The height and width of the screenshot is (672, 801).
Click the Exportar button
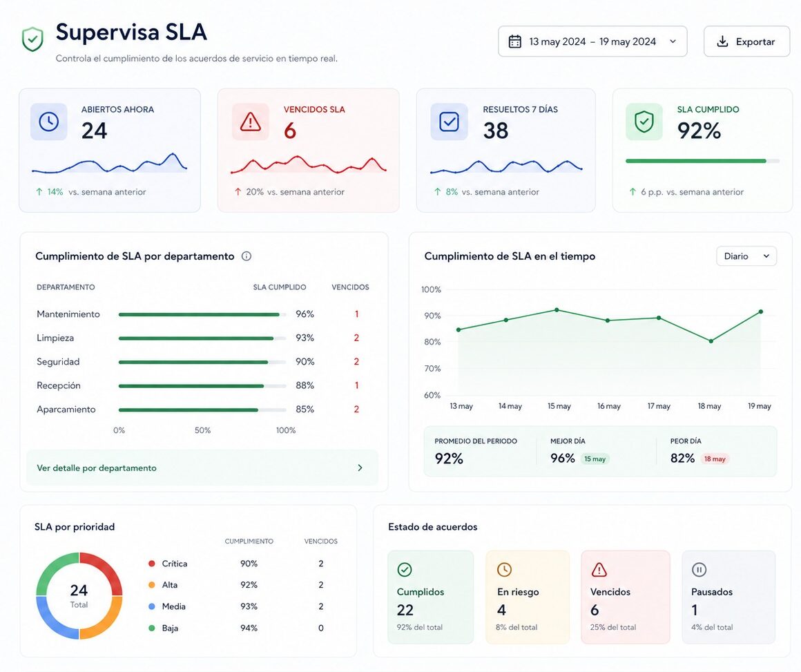(x=746, y=41)
